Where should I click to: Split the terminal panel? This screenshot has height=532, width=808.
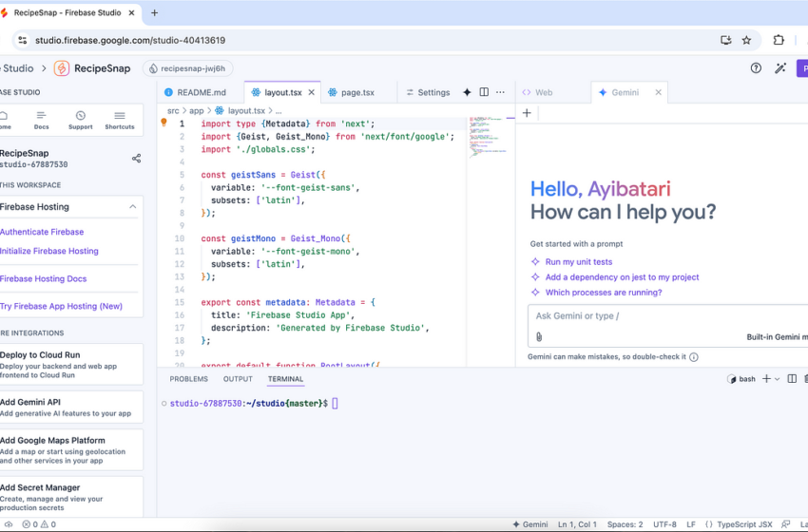[x=792, y=379]
